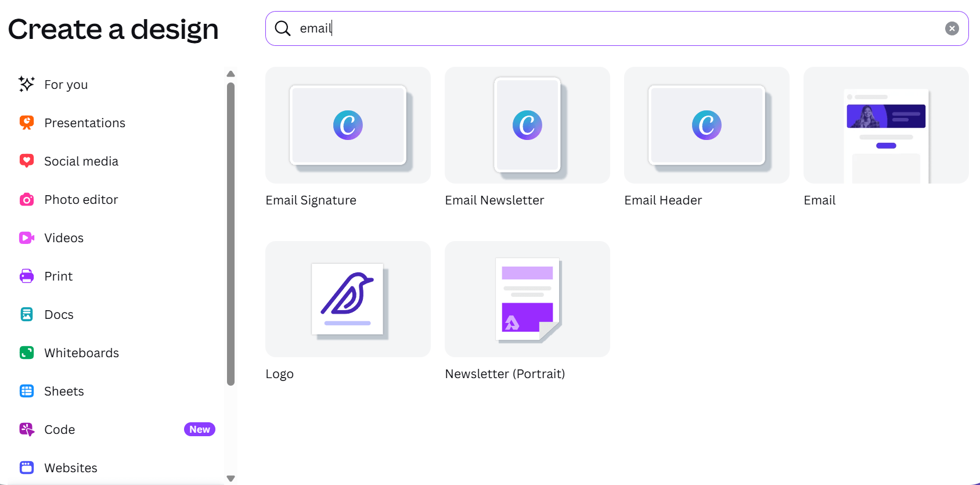The width and height of the screenshot is (980, 485).
Task: Click the Email Signature label
Action: [x=311, y=200]
